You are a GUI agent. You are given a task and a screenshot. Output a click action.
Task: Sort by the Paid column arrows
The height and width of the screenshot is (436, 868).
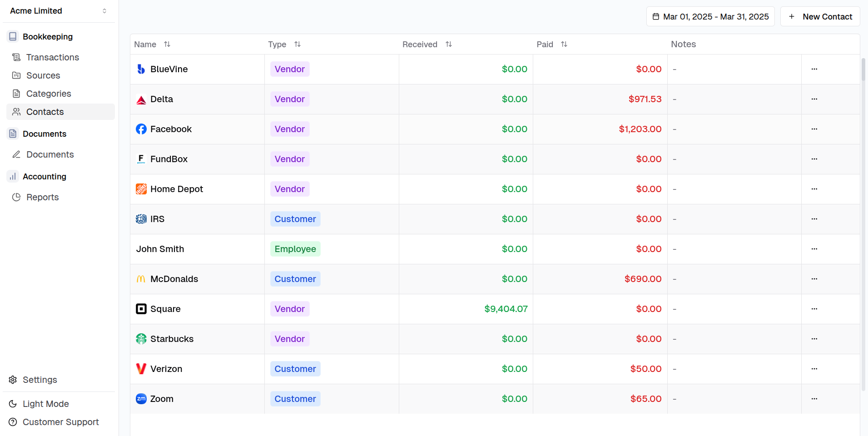564,44
